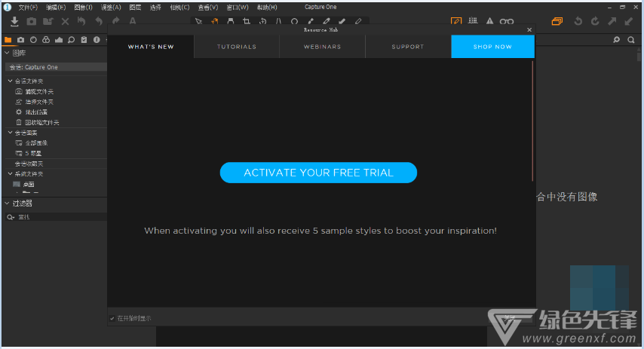
Task: Select the Keystone cursor tool
Action: [x=279, y=21]
